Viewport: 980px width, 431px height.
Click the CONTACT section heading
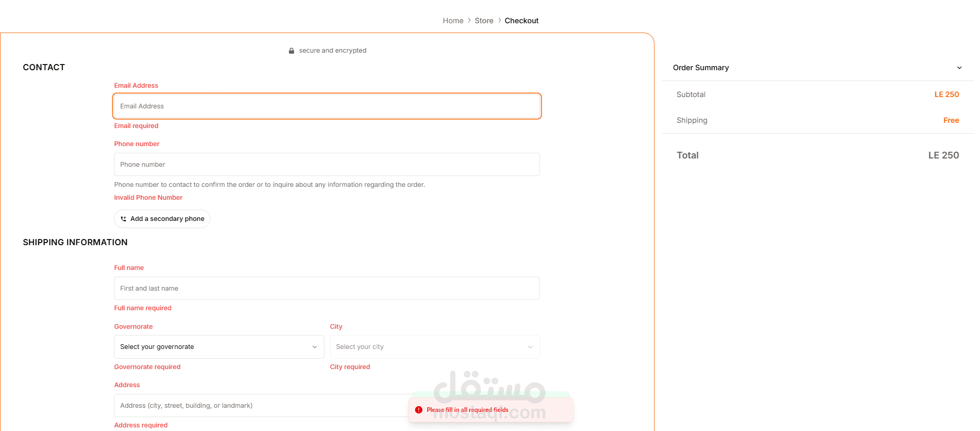(44, 68)
